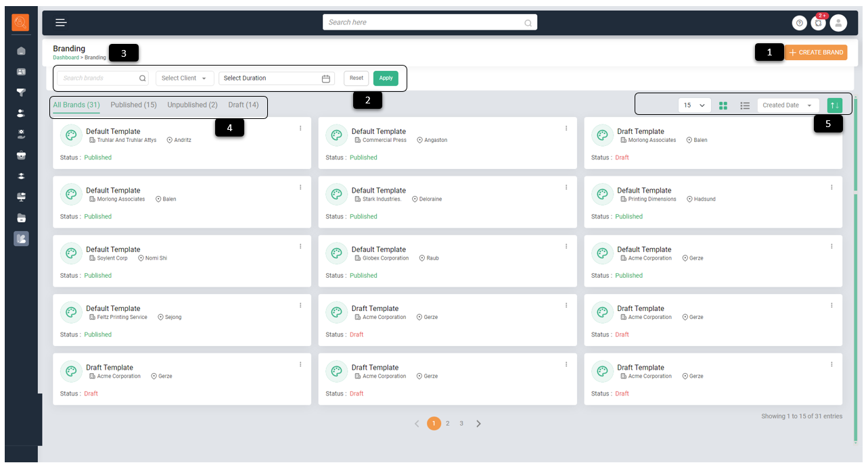Click the help question mark icon
Image resolution: width=868 pixels, height=465 pixels.
click(x=800, y=23)
